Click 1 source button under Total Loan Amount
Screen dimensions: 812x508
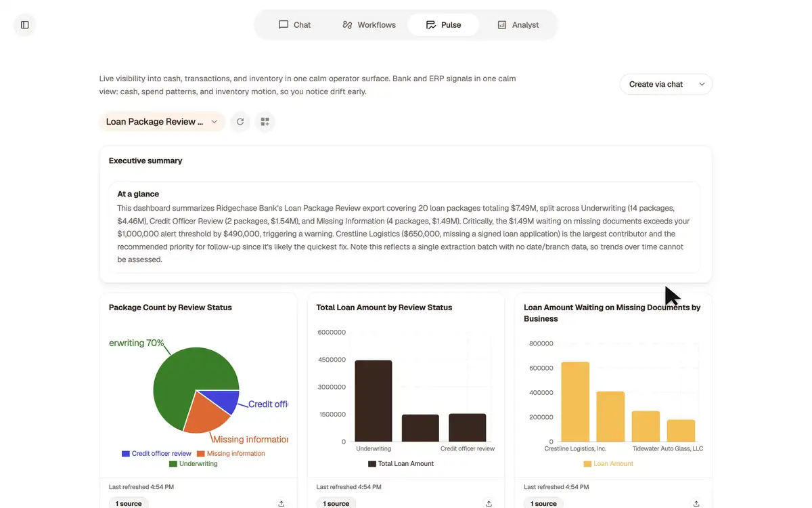pos(336,503)
